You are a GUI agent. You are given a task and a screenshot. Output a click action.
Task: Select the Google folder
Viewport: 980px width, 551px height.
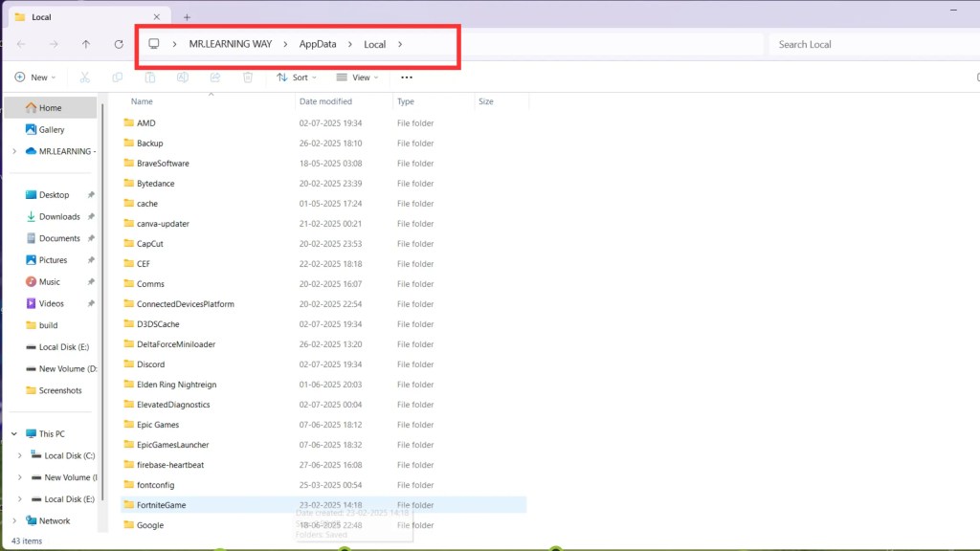(150, 525)
